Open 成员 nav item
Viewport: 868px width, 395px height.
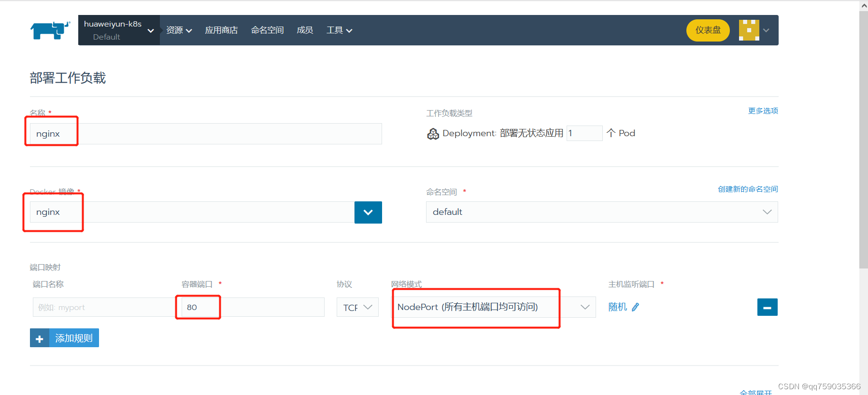click(305, 30)
